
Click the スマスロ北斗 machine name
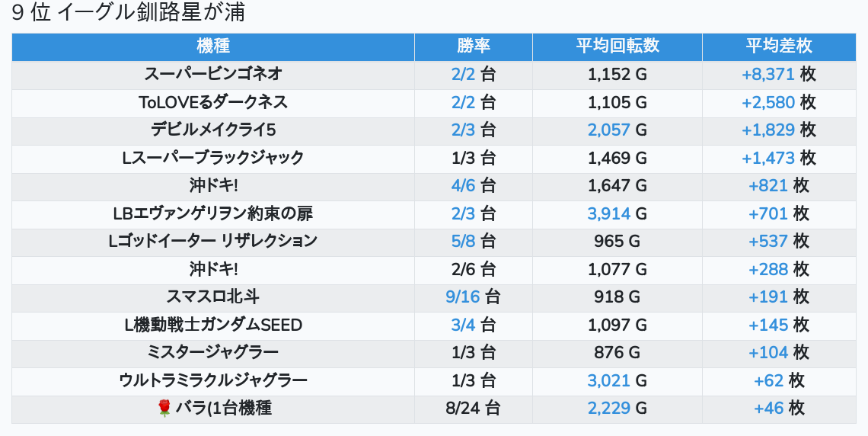pyautogui.click(x=213, y=297)
